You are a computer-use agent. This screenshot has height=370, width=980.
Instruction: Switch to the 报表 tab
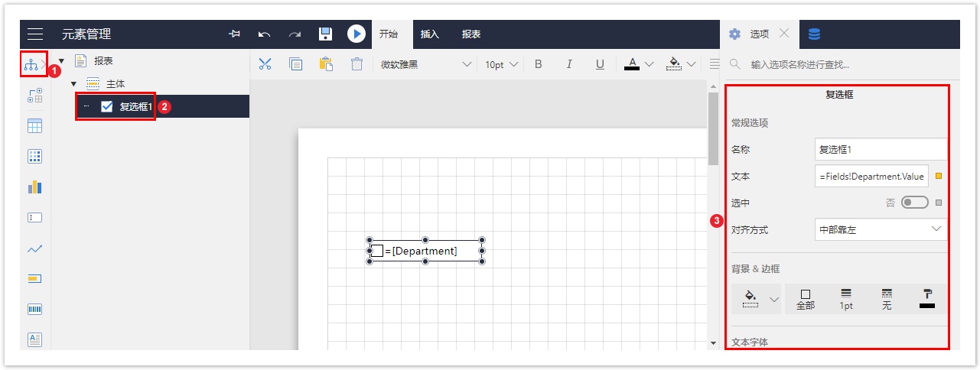pos(471,34)
